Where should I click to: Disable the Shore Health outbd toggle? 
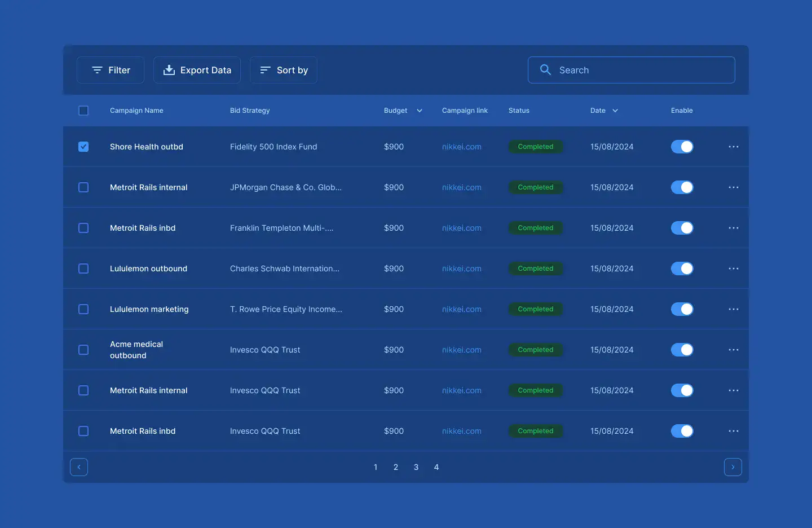coord(682,147)
